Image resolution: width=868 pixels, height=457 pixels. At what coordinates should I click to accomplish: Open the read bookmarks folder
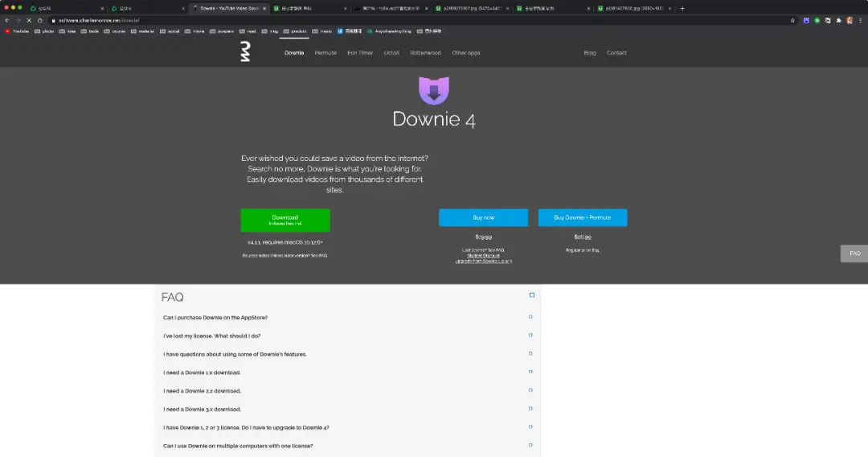click(248, 31)
